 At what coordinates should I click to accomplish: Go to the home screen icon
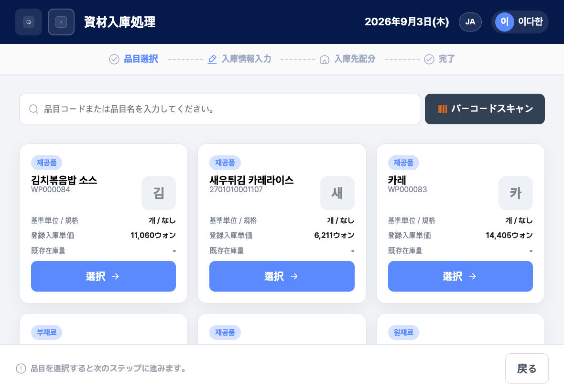coord(29,22)
